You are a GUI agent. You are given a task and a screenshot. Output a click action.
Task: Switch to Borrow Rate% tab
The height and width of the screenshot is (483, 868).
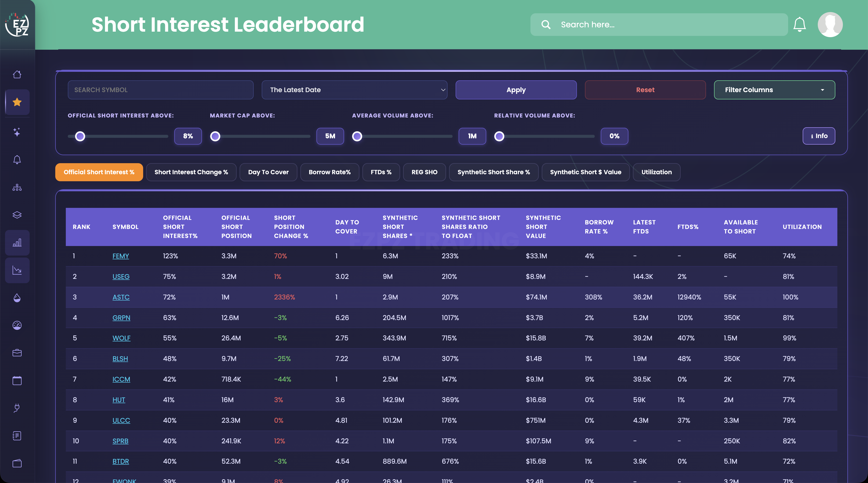click(330, 172)
